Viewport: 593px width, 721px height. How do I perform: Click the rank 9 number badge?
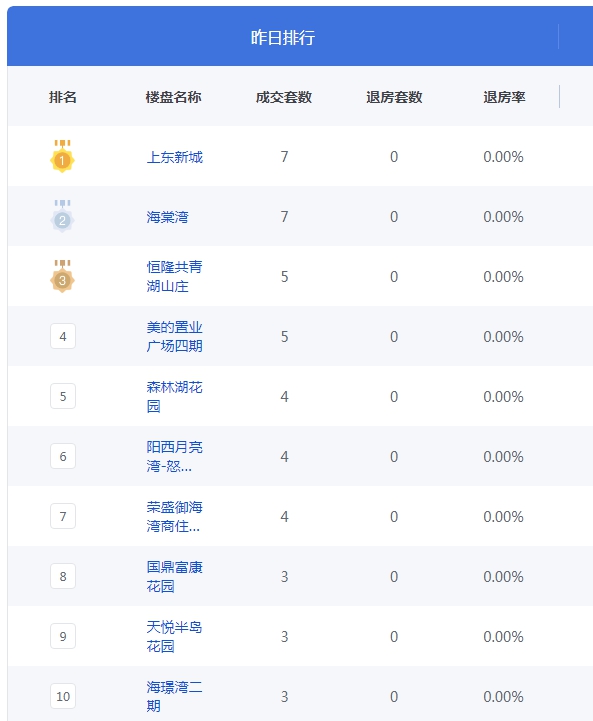pos(63,636)
